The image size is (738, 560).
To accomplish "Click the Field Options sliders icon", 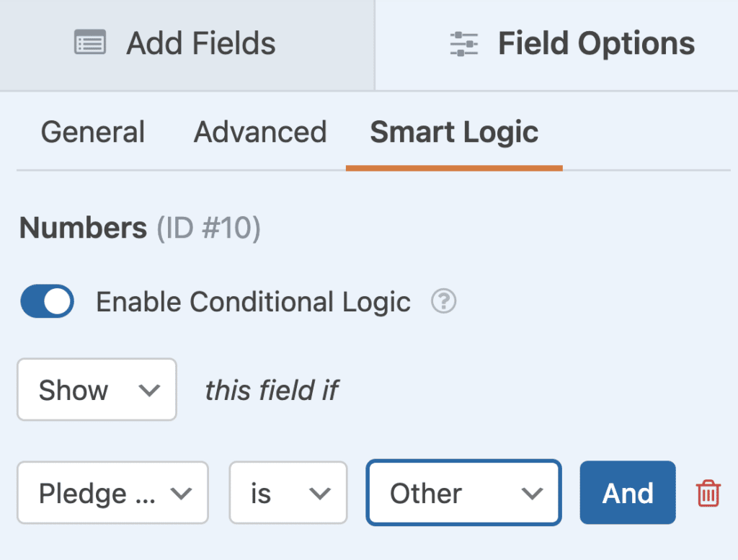I will point(463,43).
